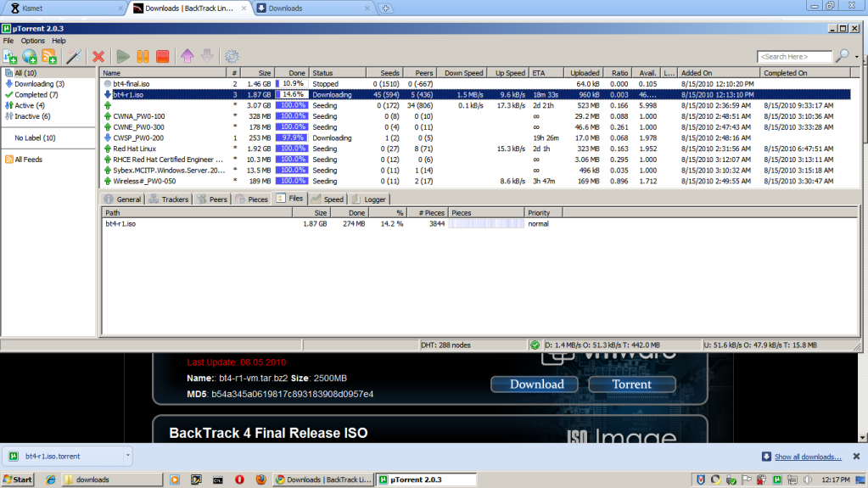Click the Windows Start button
868x488 pixels.
tap(18, 480)
